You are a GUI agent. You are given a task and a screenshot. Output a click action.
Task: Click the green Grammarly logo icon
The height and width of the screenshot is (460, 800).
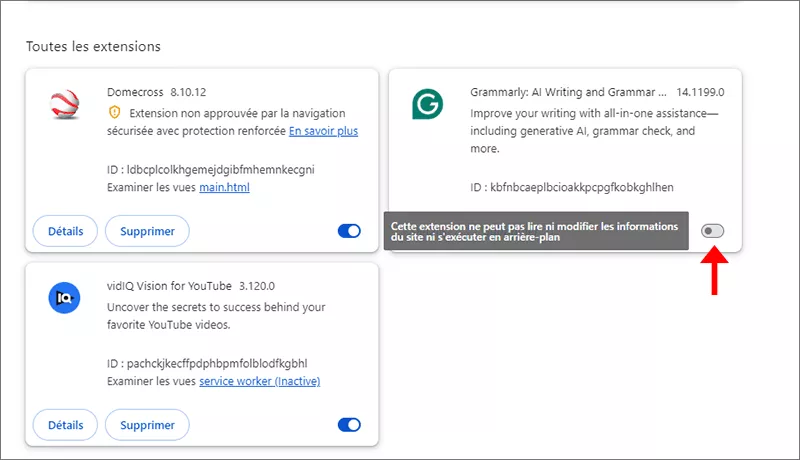pyautogui.click(x=427, y=104)
